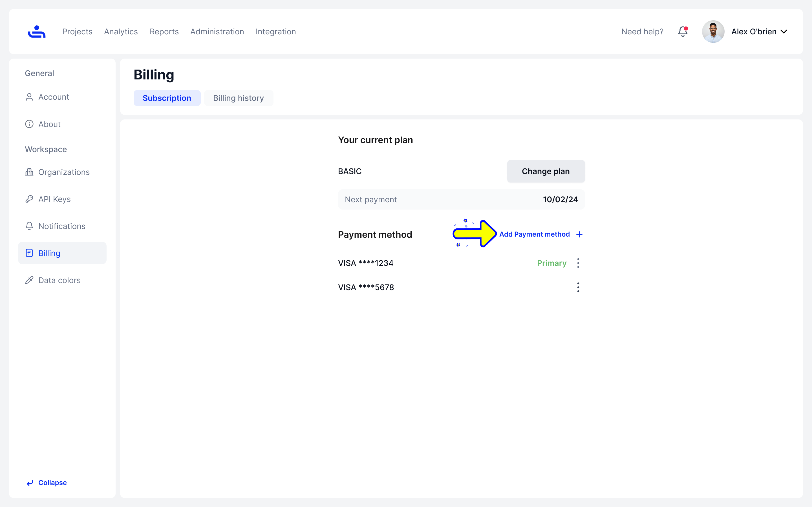Open Data colors settings
This screenshot has height=507, width=812.
click(59, 280)
